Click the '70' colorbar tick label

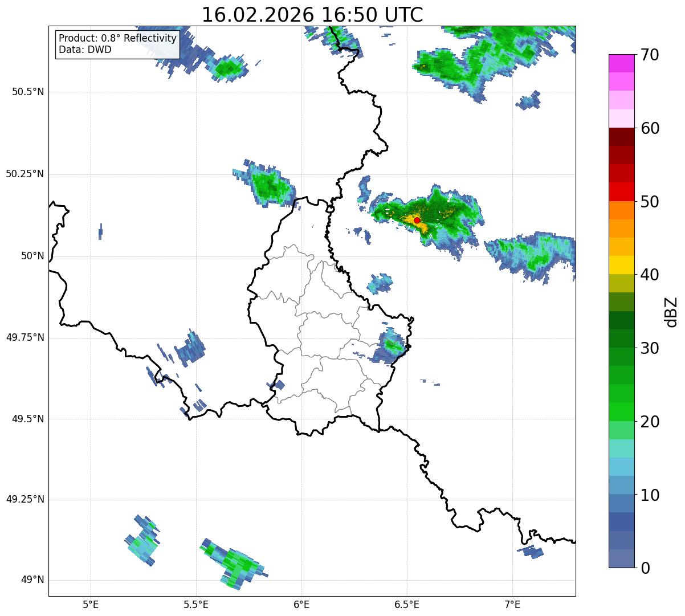[650, 55]
